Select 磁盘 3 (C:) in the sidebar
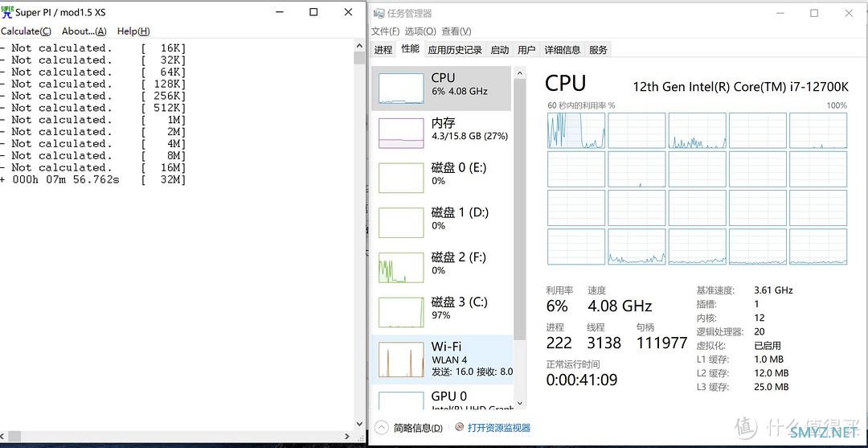 pyautogui.click(x=441, y=313)
